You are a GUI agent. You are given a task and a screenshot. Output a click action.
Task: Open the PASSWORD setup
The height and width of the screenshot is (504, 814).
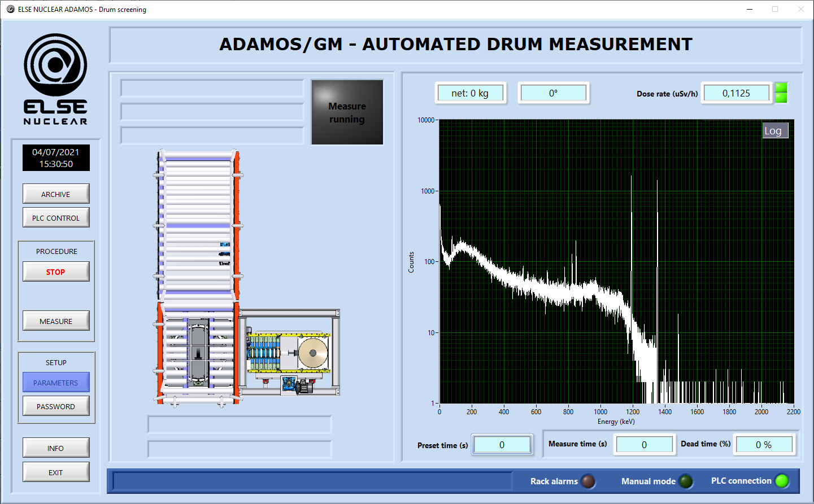[x=56, y=406]
